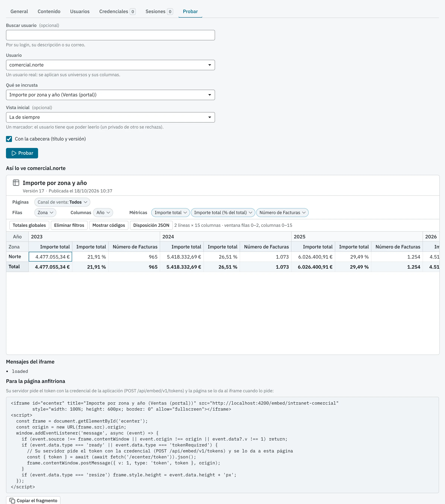Click the pivot table icon beside the title
The image size is (445, 504).
(x=16, y=183)
